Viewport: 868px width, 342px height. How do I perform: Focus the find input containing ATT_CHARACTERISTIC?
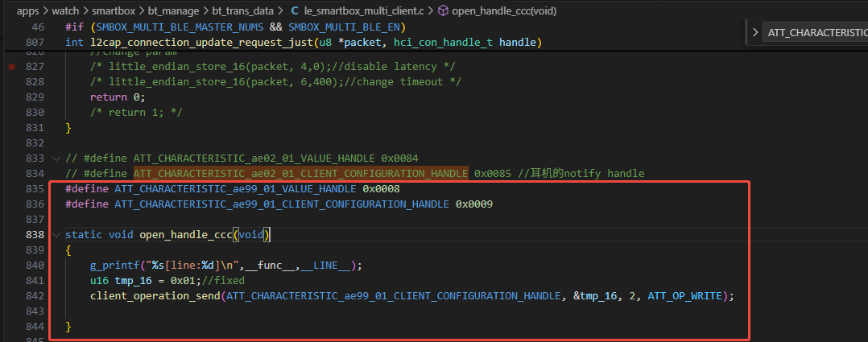click(815, 33)
